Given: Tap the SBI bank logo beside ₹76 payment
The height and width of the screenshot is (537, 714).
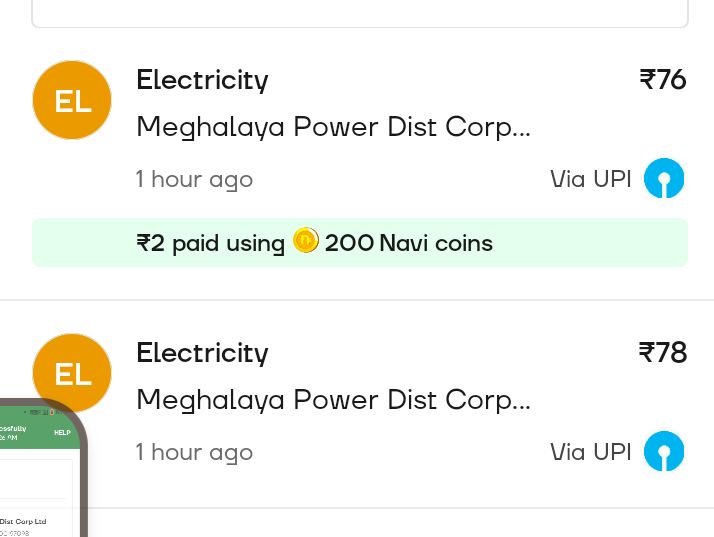Looking at the screenshot, I should point(664,179).
